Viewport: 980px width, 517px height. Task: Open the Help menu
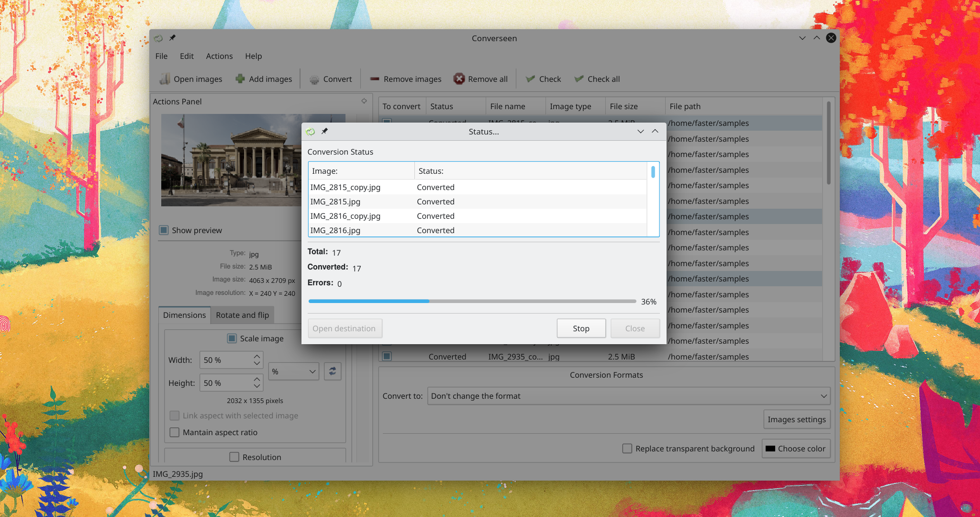[x=254, y=56]
